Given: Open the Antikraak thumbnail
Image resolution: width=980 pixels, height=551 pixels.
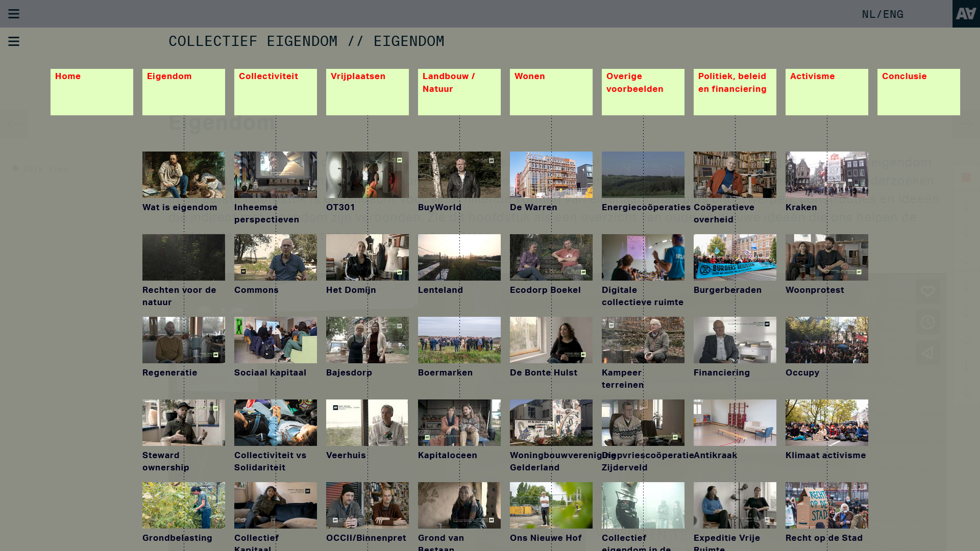Looking at the screenshot, I should click(x=735, y=422).
